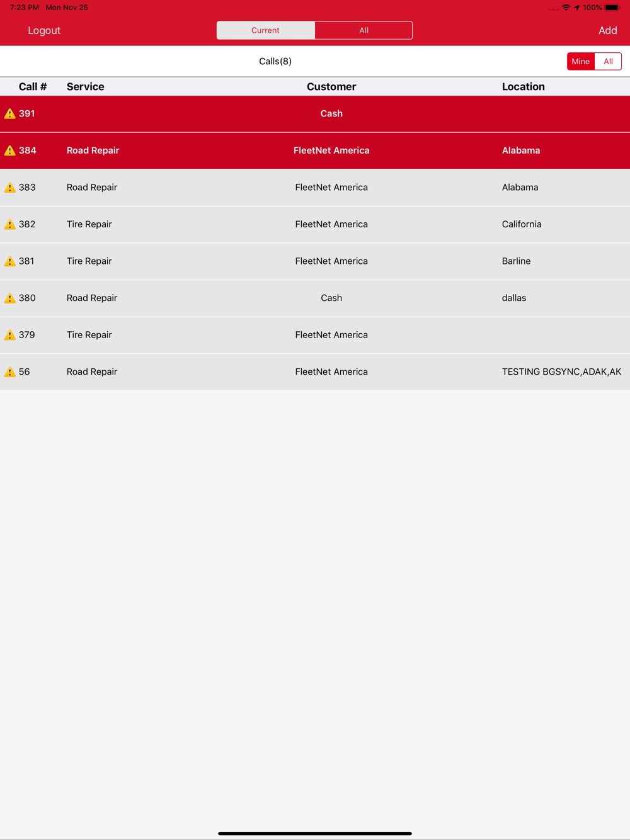
Task: Select Alabama location on call 384
Action: pyautogui.click(x=521, y=150)
